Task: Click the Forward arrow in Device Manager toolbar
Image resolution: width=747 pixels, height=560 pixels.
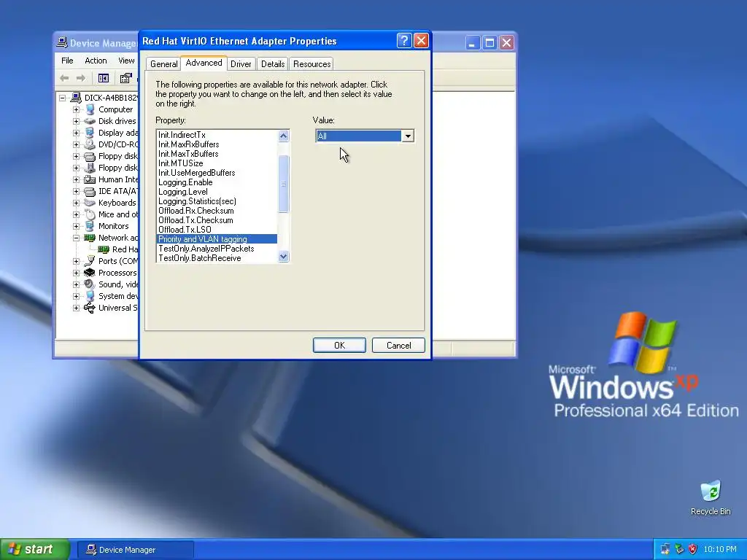Action: point(81,78)
